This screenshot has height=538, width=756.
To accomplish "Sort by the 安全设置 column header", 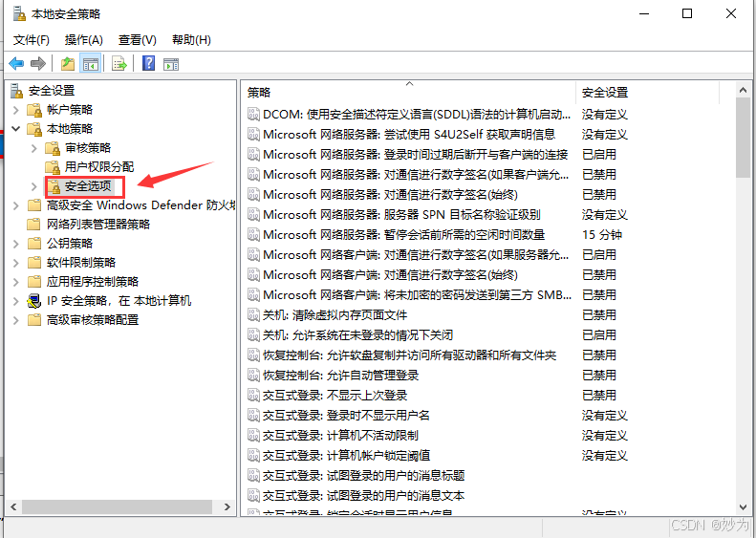I will (647, 92).
